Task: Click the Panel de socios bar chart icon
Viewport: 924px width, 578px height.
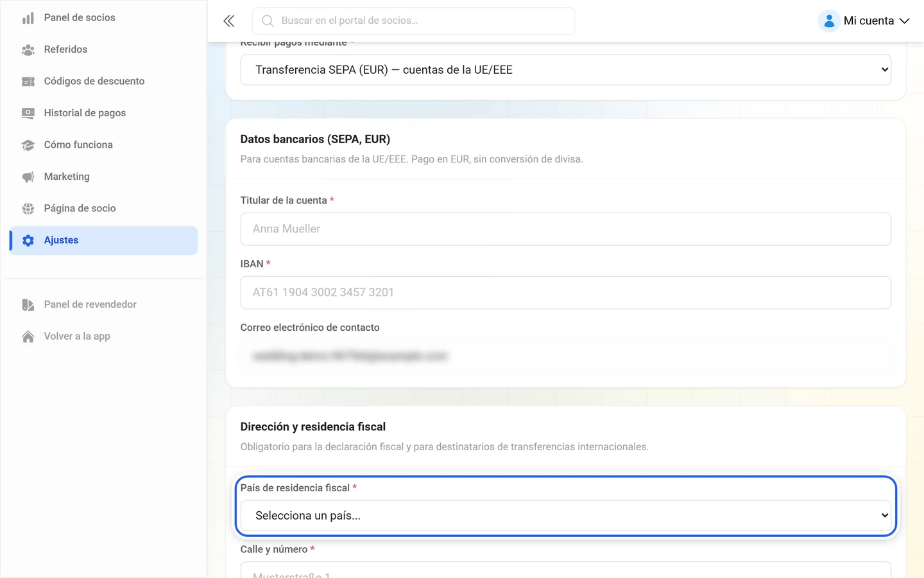Action: coord(28,18)
